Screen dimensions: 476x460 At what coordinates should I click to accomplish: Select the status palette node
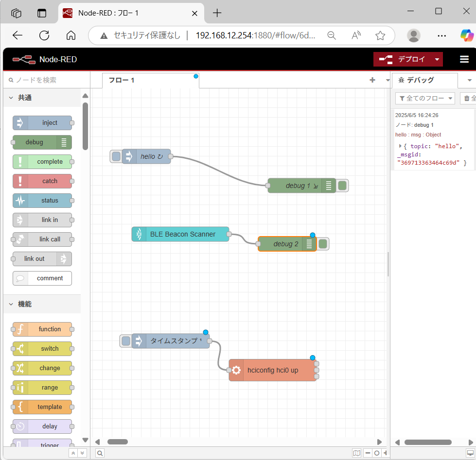pyautogui.click(x=42, y=201)
